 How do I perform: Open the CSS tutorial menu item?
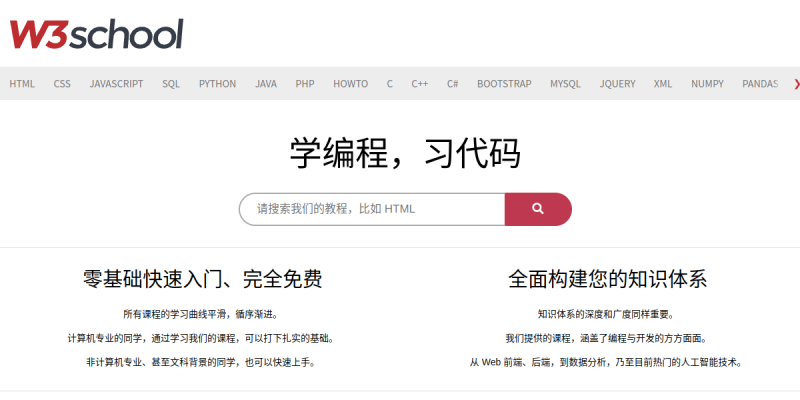pos(62,84)
